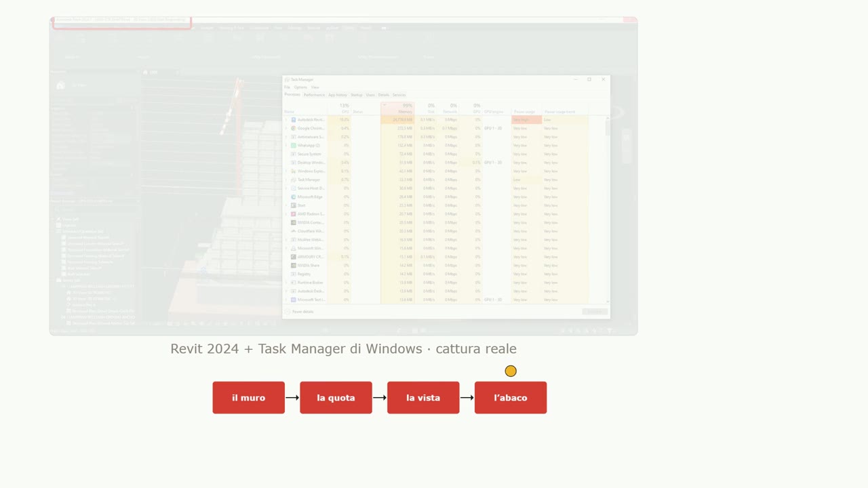Open Task Manager Options menu
Image resolution: width=868 pixels, height=488 pixels.
pos(300,87)
